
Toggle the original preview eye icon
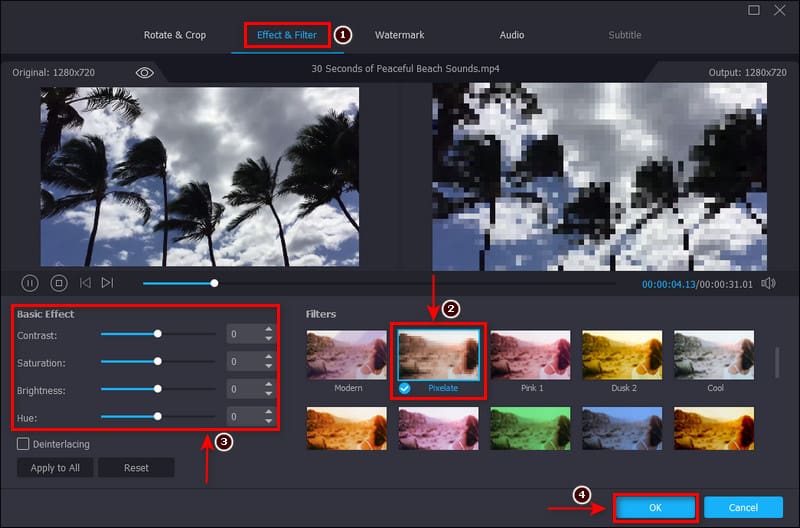pyautogui.click(x=145, y=73)
